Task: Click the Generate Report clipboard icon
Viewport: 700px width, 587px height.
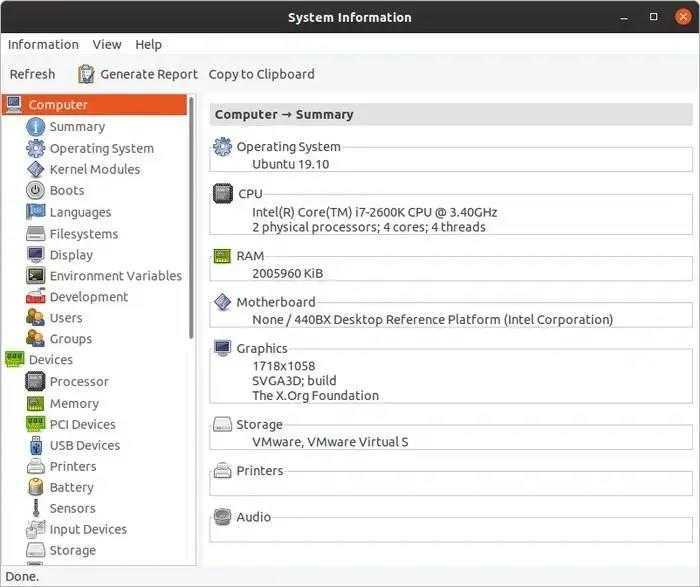Action: (x=86, y=74)
